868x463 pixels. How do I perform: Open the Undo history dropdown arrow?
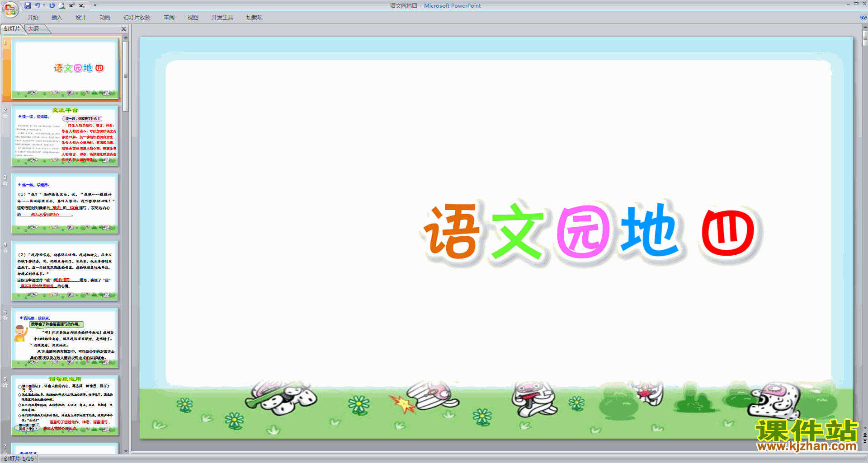click(44, 5)
